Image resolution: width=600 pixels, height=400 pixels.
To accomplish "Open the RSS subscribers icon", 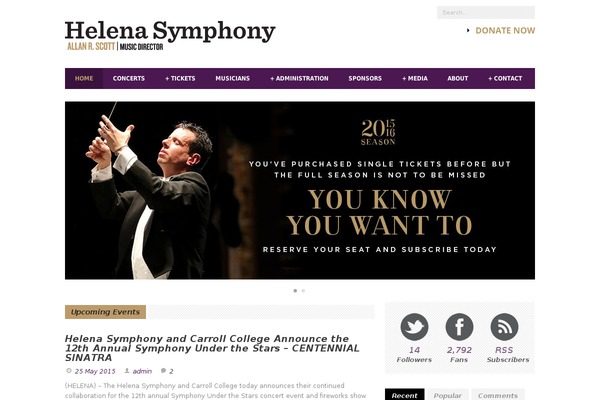I will pos(504,327).
